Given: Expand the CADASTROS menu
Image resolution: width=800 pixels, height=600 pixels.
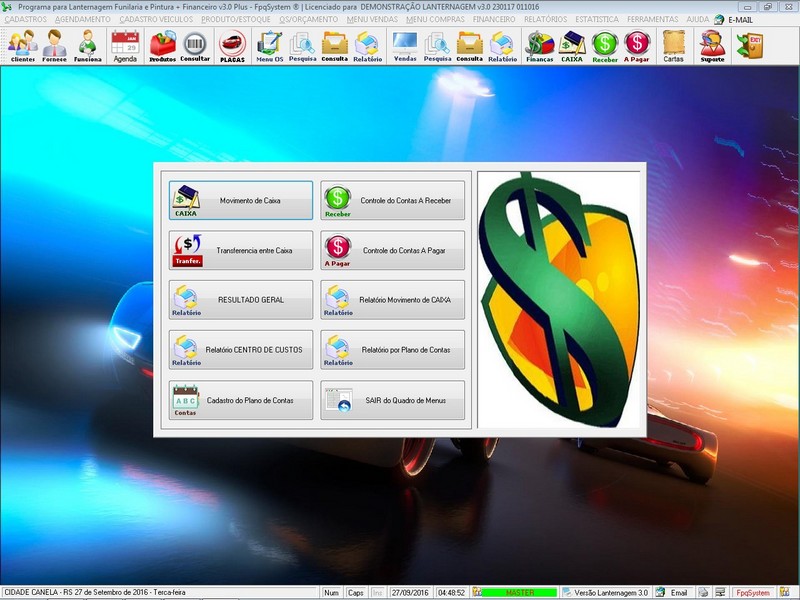Looking at the screenshot, I should 26,19.
